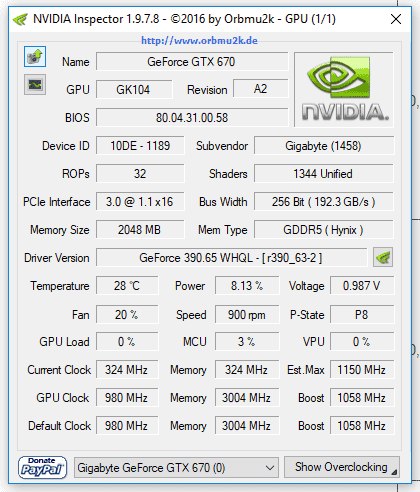Open the www.orbmu2k.de link
Viewport: 420px width, 492px height.
coord(199,41)
